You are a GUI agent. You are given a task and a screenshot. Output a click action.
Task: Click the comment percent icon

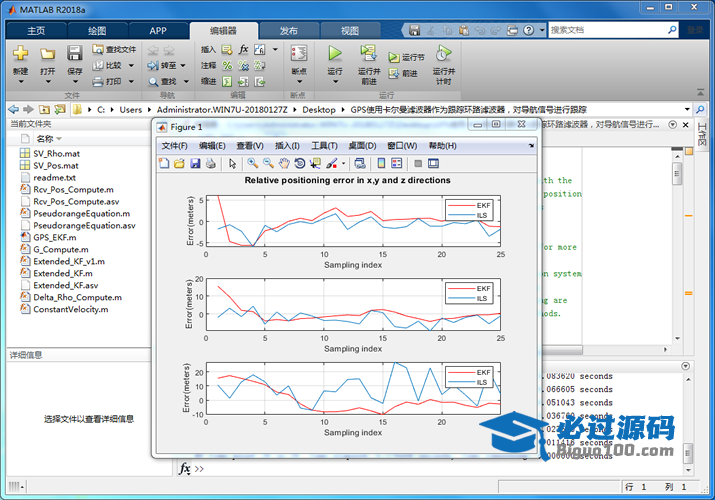[227, 66]
